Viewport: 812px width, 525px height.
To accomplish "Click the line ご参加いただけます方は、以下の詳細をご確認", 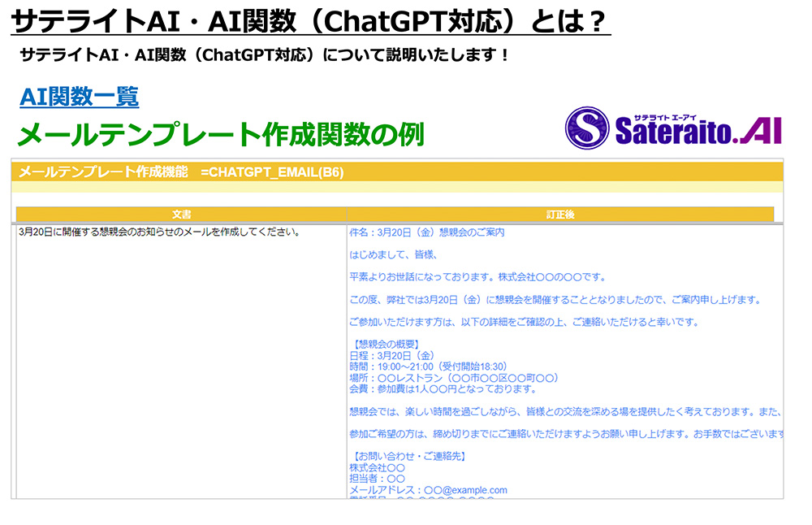I will point(525,322).
